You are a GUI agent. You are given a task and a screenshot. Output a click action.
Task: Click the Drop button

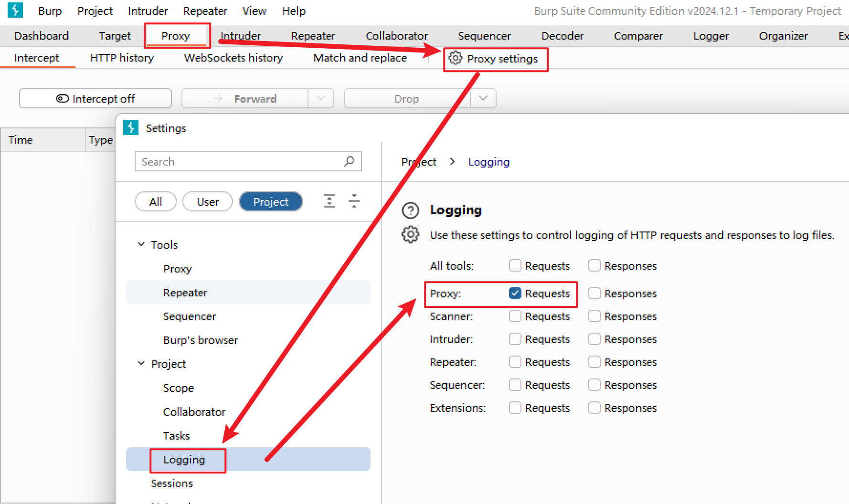407,98
